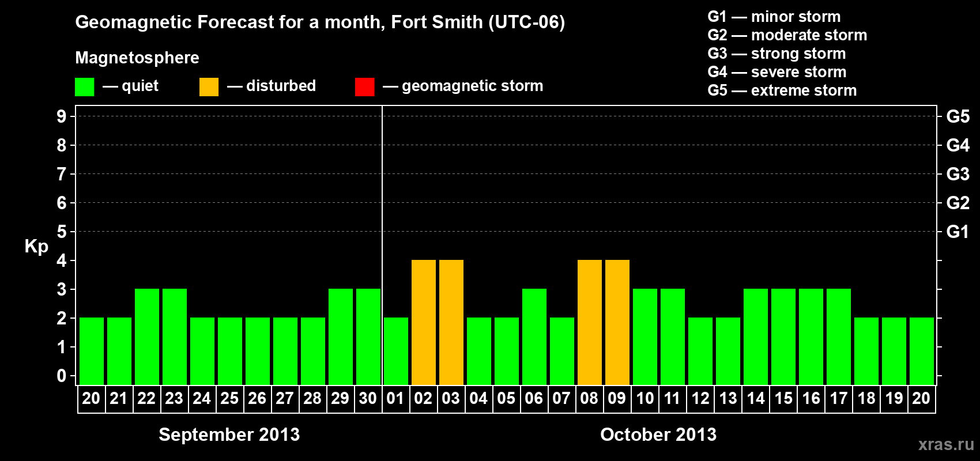
Task: Click the G1 label on right axis
Action: [x=958, y=232]
